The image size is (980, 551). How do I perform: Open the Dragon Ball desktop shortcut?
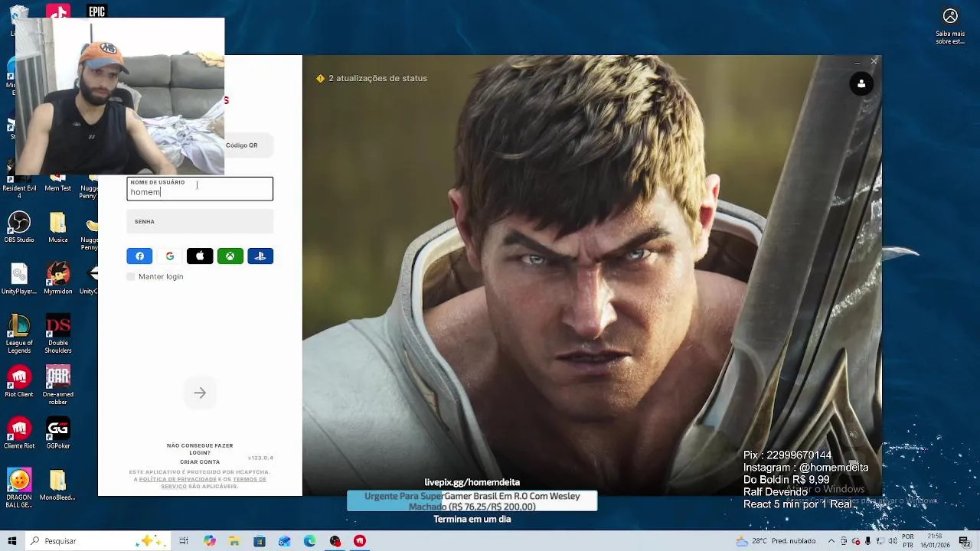[x=19, y=488]
